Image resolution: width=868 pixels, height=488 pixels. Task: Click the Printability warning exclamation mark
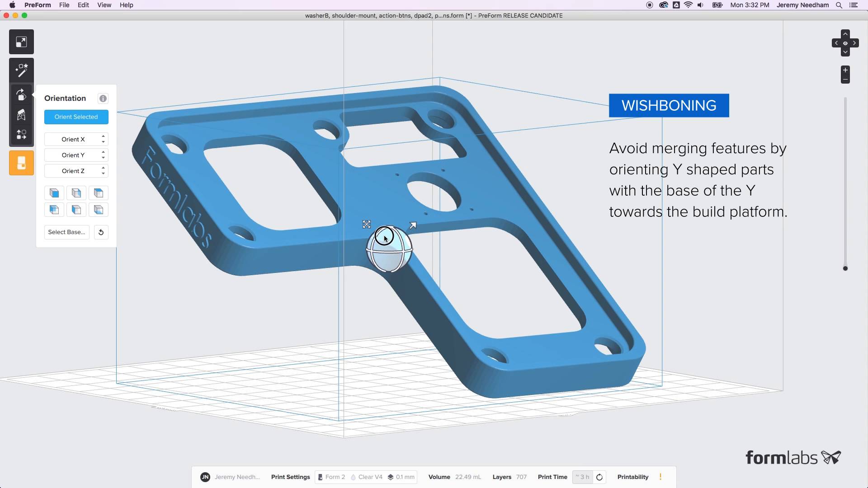[x=660, y=477]
